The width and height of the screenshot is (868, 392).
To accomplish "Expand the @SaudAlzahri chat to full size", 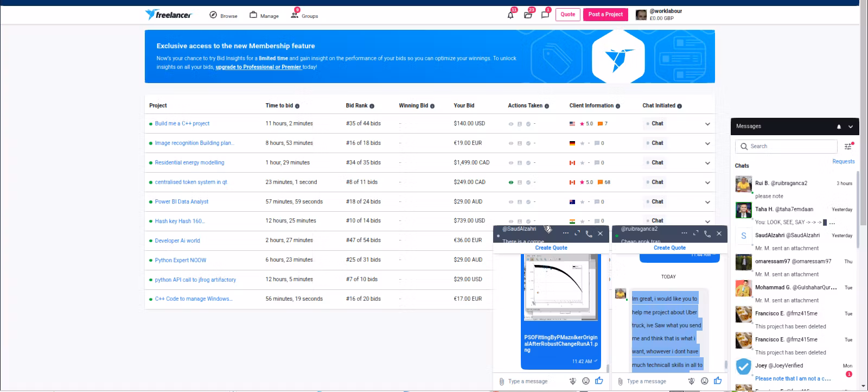I will point(577,233).
